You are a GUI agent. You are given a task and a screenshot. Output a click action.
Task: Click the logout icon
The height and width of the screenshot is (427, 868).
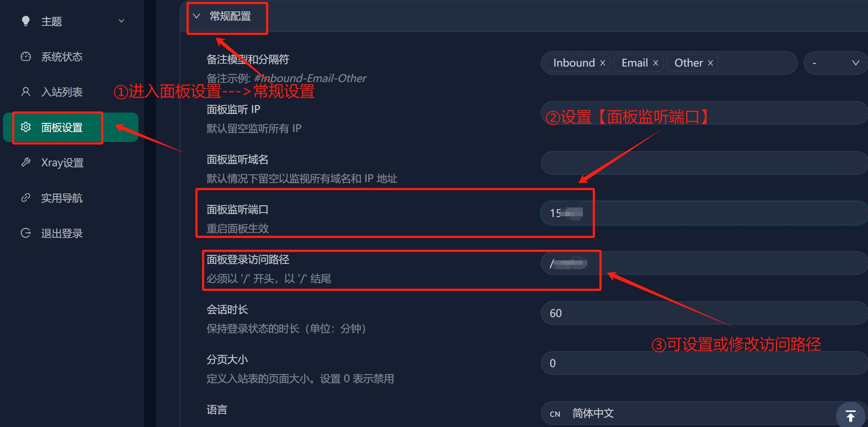coord(25,233)
